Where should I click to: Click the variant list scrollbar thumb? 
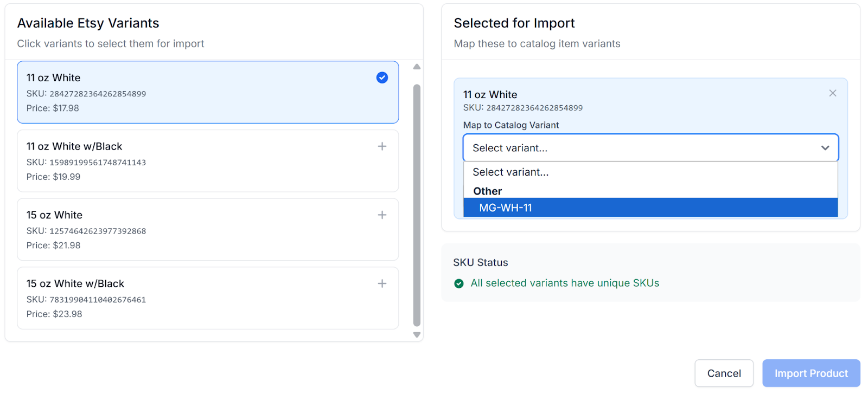(x=417, y=205)
